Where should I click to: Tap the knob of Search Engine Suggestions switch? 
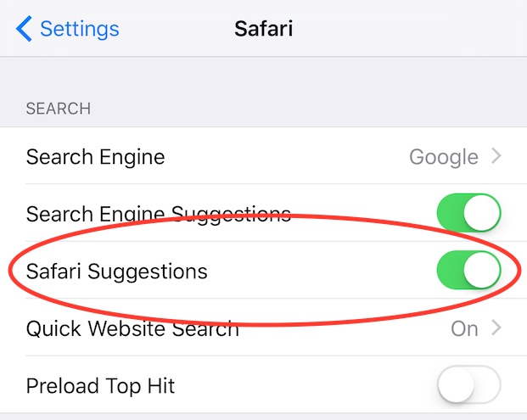[482, 213]
